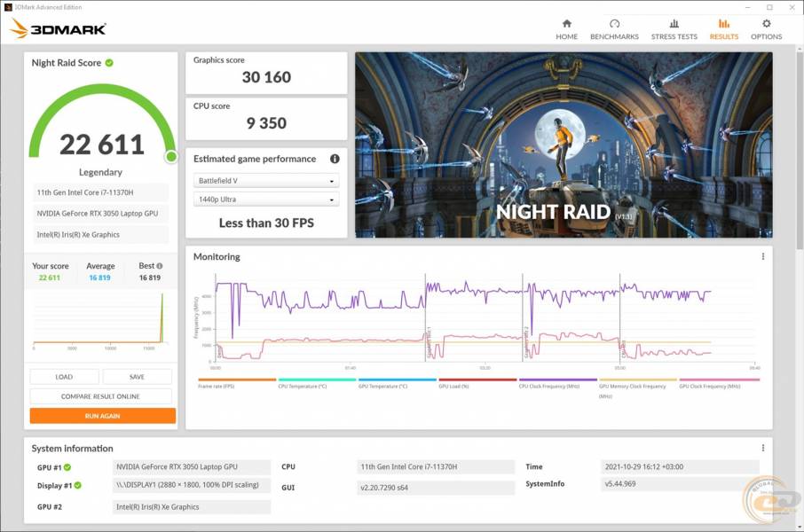Image resolution: width=804 pixels, height=532 pixels.
Task: Click the GUI version v2.20.7290 s64 field
Action: [436, 488]
